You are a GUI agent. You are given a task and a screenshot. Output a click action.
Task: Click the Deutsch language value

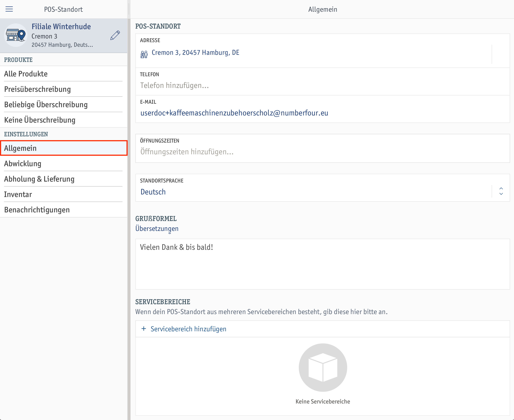(153, 192)
